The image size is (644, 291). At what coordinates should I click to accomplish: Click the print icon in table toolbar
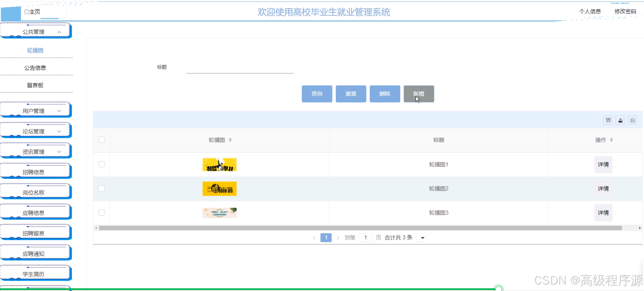pyautogui.click(x=633, y=120)
